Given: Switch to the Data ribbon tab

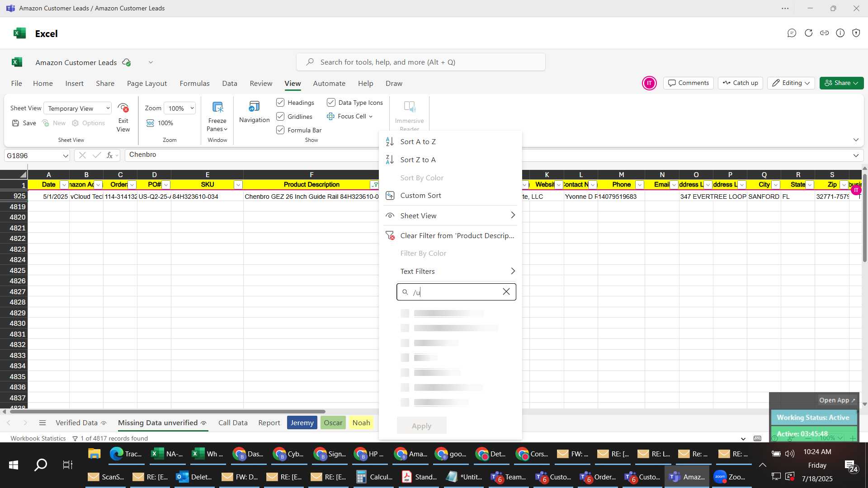Looking at the screenshot, I should 230,84.
